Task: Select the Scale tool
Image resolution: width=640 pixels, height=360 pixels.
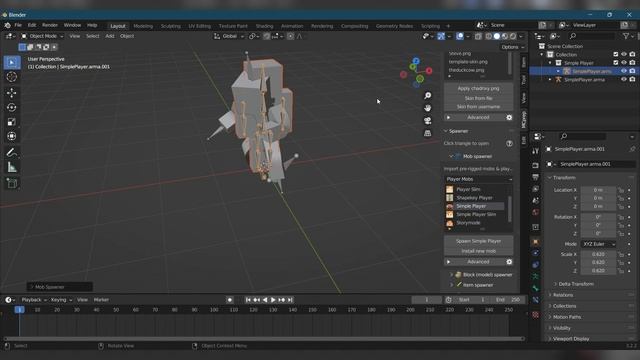Action: [x=12, y=122]
